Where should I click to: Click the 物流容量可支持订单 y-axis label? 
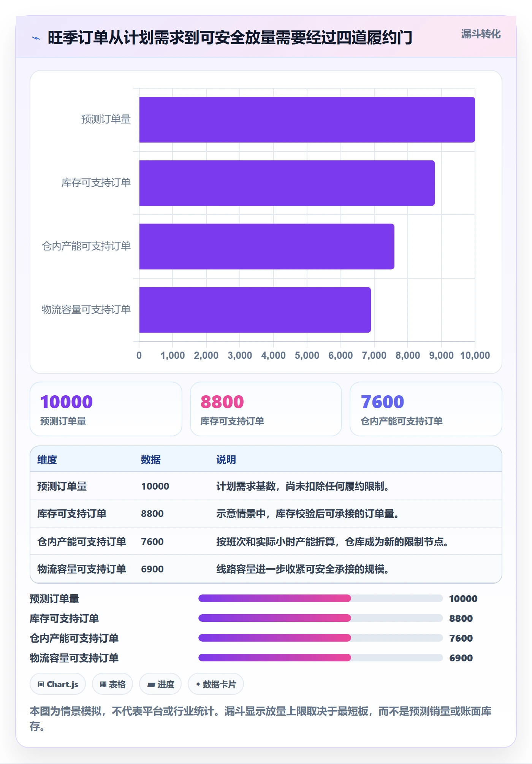tap(86, 310)
